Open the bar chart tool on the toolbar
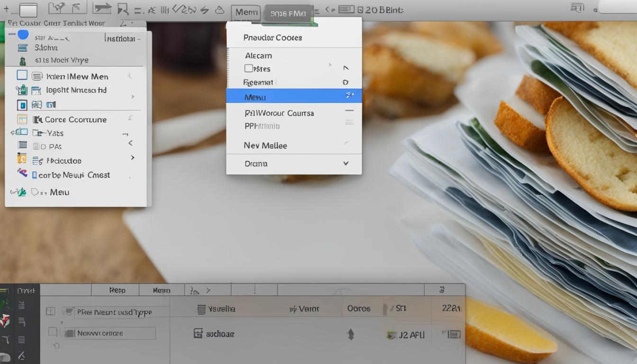Image resolution: width=637 pixels, height=364 pixels. [164, 9]
